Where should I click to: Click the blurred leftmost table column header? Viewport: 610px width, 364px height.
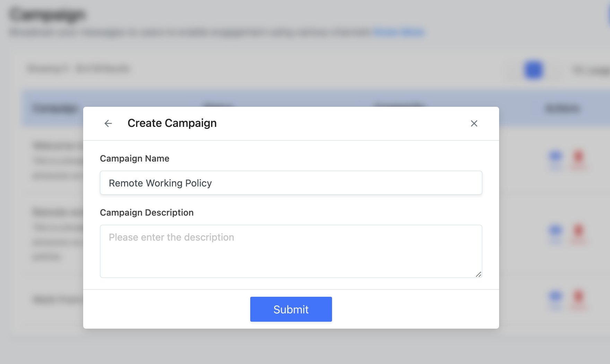pos(55,109)
